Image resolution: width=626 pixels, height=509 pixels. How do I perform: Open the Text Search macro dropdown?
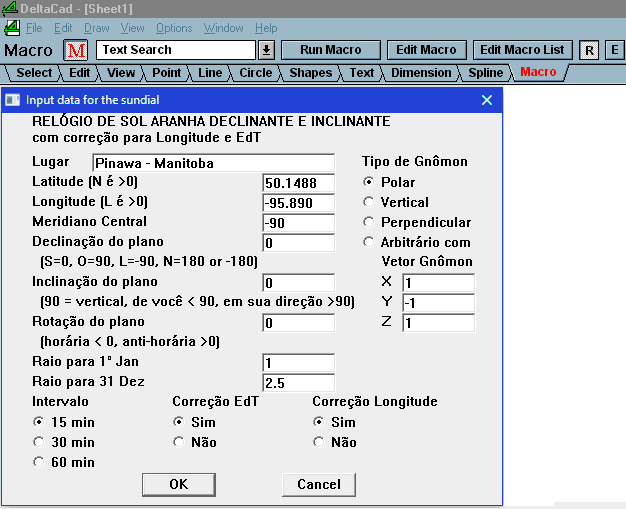[x=266, y=50]
